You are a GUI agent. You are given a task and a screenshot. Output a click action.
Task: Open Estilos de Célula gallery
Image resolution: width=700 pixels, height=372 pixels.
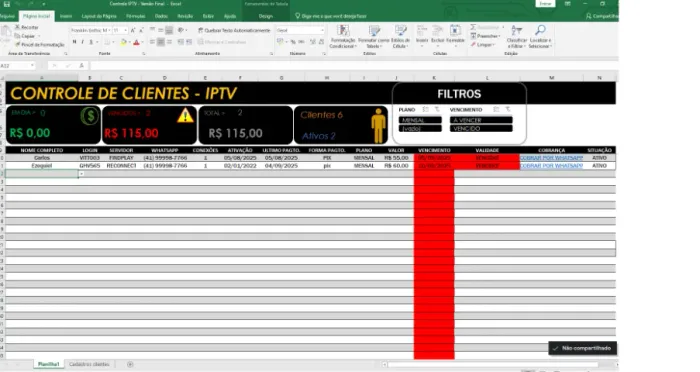tap(400, 37)
